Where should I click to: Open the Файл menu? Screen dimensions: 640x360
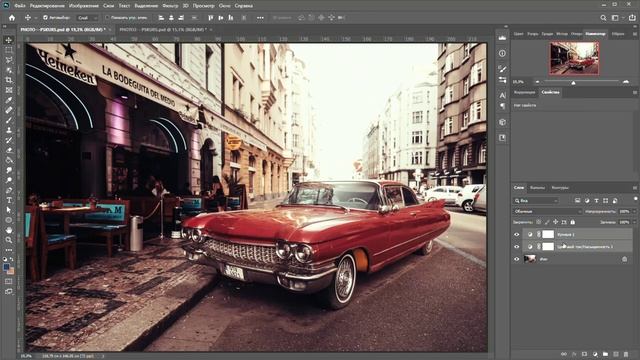click(x=20, y=6)
